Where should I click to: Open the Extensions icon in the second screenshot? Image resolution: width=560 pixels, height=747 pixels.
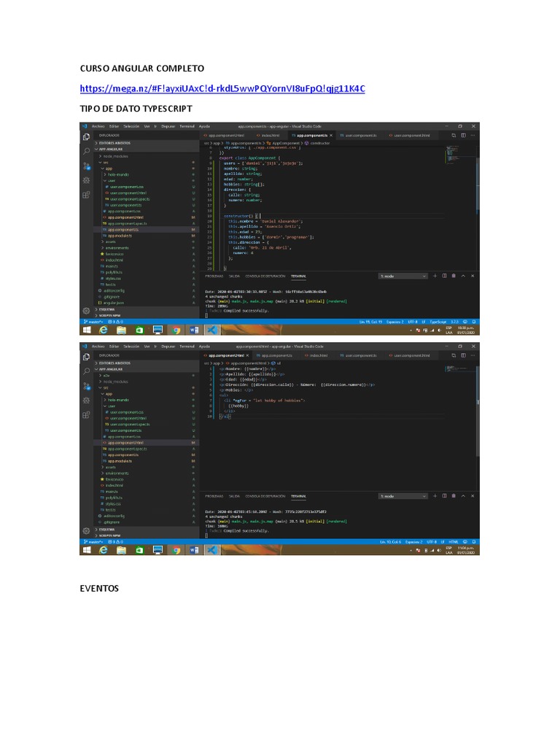[86, 414]
